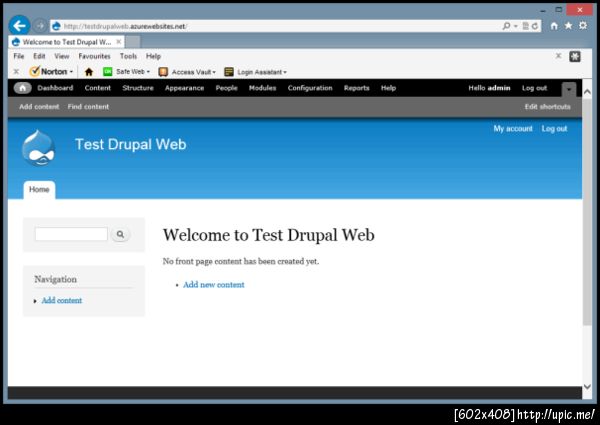This screenshot has height=425, width=600.
Task: Open address bar search dropdown arrow
Action: [515, 26]
